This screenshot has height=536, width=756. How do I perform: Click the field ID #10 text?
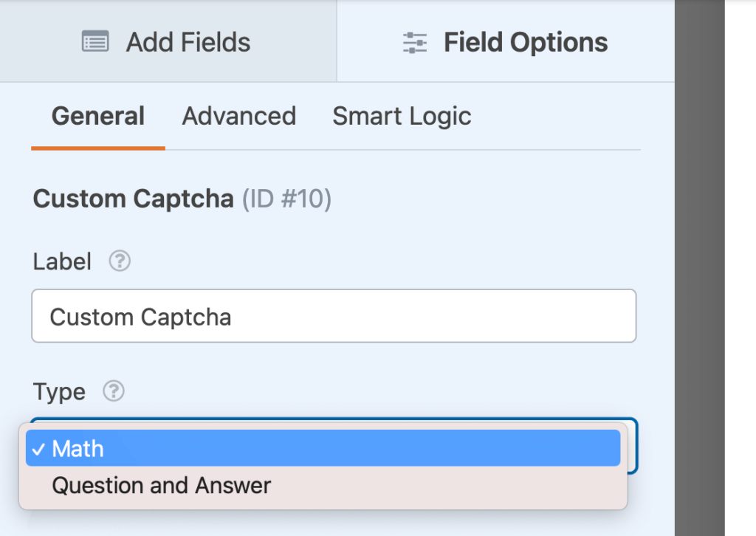(x=286, y=199)
